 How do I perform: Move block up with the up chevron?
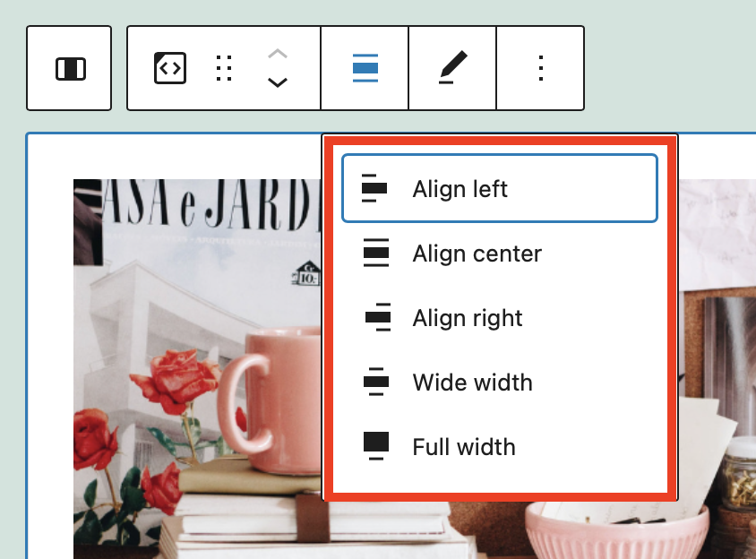(x=278, y=54)
